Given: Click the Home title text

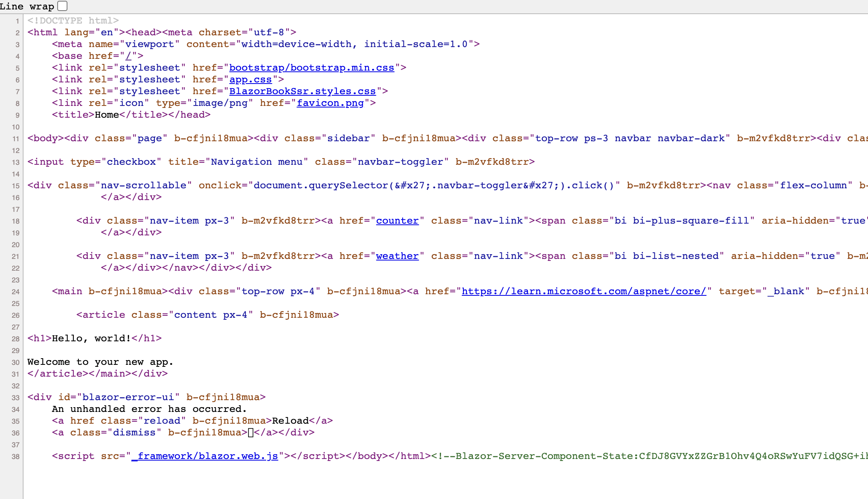Looking at the screenshot, I should [x=107, y=115].
